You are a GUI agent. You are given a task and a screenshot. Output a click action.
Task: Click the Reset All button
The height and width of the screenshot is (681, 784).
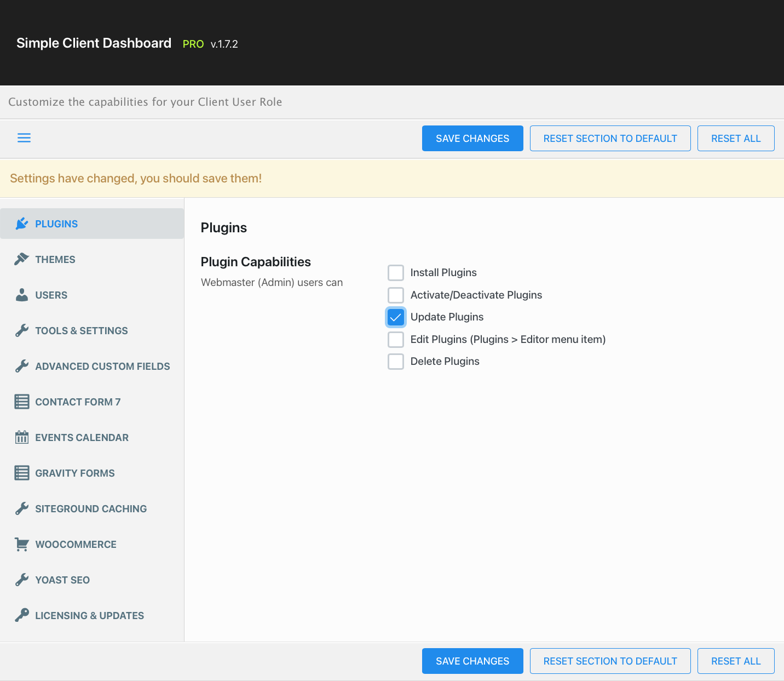(x=735, y=138)
